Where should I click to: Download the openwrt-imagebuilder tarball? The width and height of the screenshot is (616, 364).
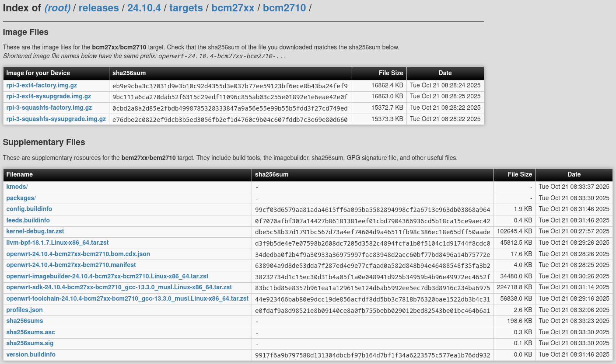click(107, 277)
